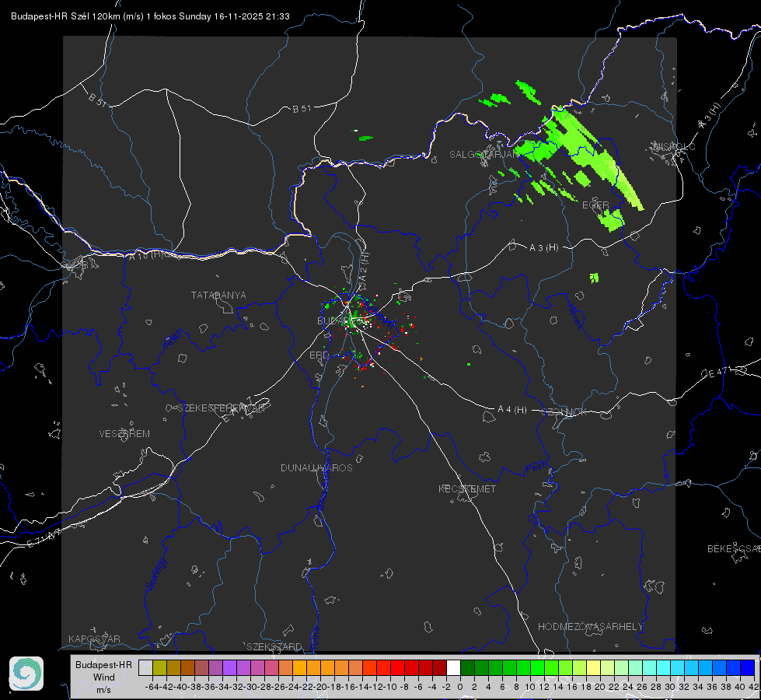
Task: Click the -30 legend value
Action: click(x=250, y=687)
